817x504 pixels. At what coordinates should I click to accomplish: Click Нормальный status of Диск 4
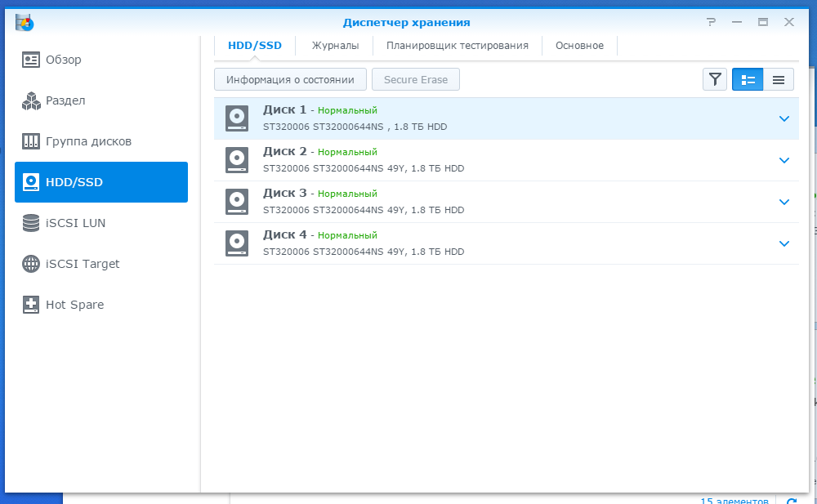coord(347,235)
